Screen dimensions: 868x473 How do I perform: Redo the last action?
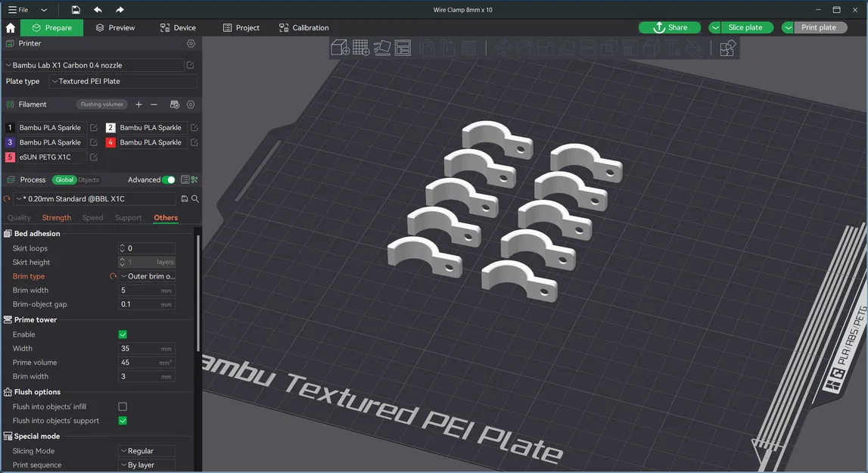[x=120, y=9]
